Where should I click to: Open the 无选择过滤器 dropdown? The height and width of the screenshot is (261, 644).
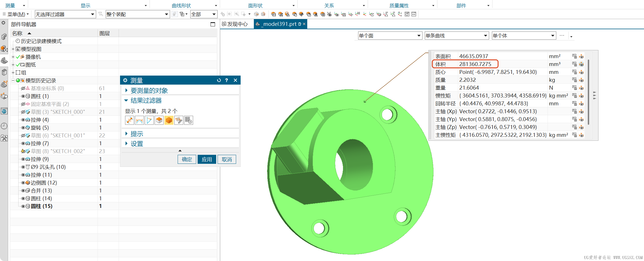point(65,14)
